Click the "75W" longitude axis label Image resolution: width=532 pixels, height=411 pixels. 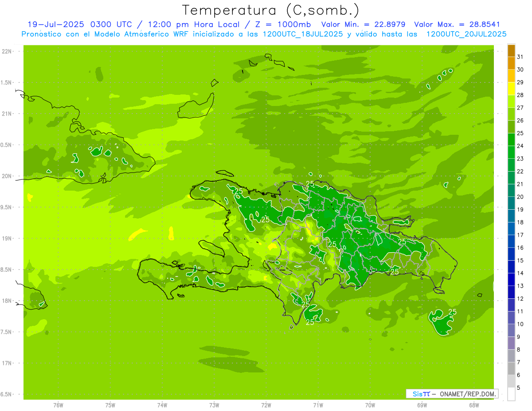(x=110, y=405)
